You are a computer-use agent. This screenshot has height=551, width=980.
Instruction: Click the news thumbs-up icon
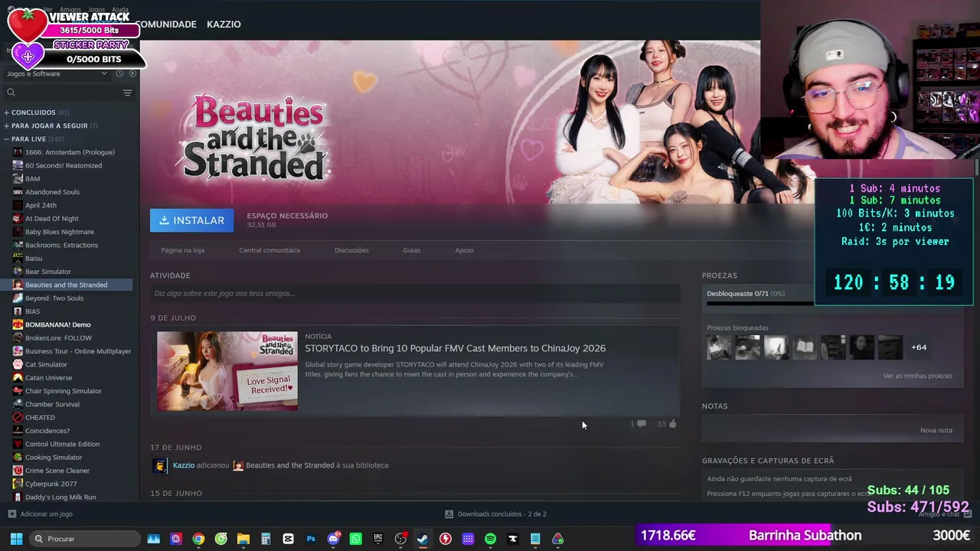coord(672,424)
